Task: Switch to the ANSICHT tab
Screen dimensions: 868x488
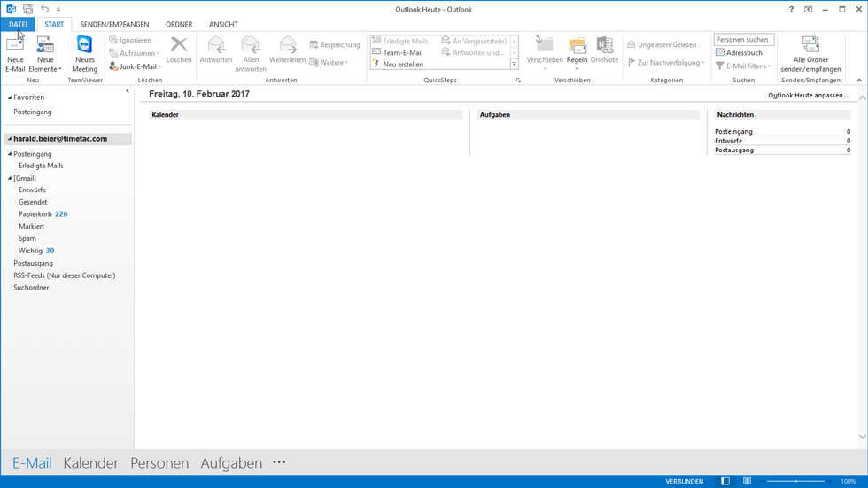Action: 223,24
